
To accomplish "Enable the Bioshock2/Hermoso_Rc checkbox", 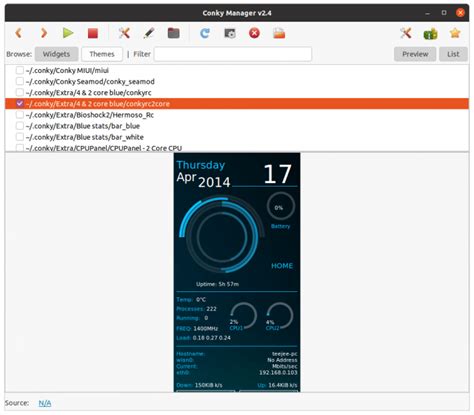I will point(20,115).
